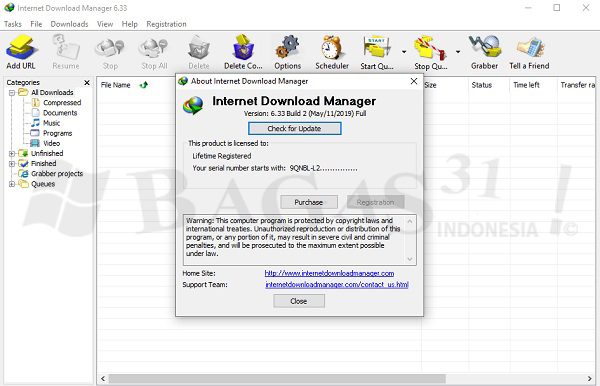Expand the Finished category node
Image resolution: width=600 pixels, height=386 pixels.
pyautogui.click(x=12, y=164)
